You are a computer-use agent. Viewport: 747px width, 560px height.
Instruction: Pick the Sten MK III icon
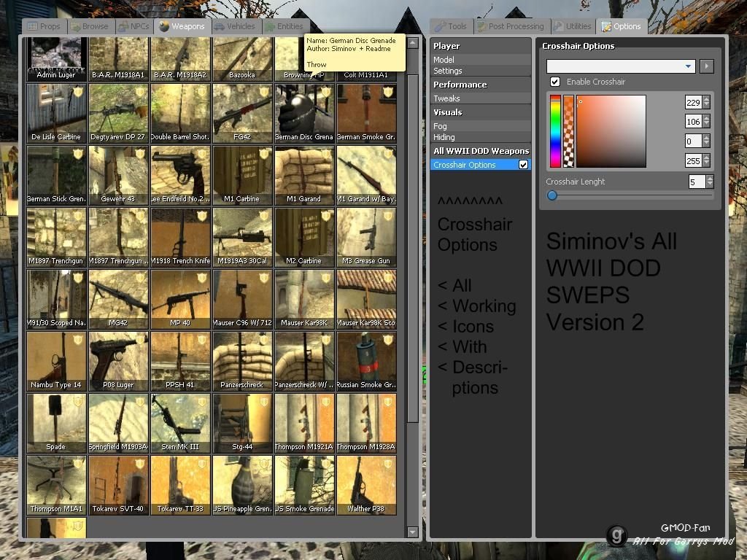pyautogui.click(x=181, y=423)
